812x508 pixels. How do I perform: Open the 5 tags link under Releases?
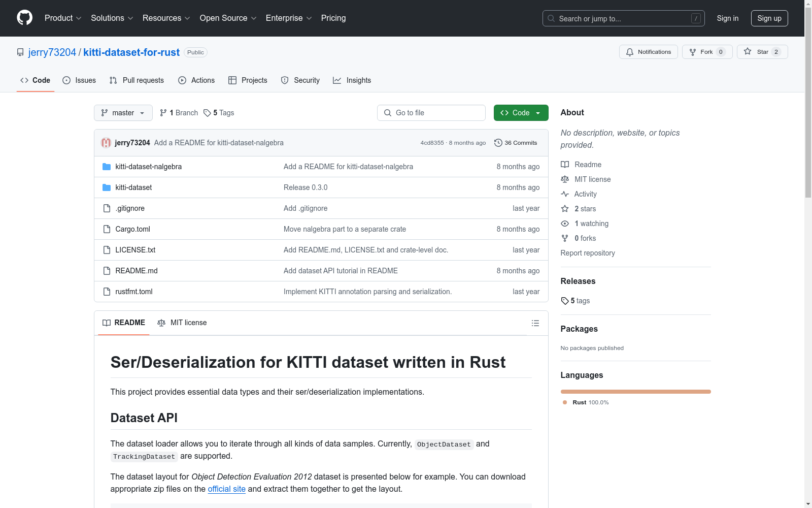click(576, 301)
